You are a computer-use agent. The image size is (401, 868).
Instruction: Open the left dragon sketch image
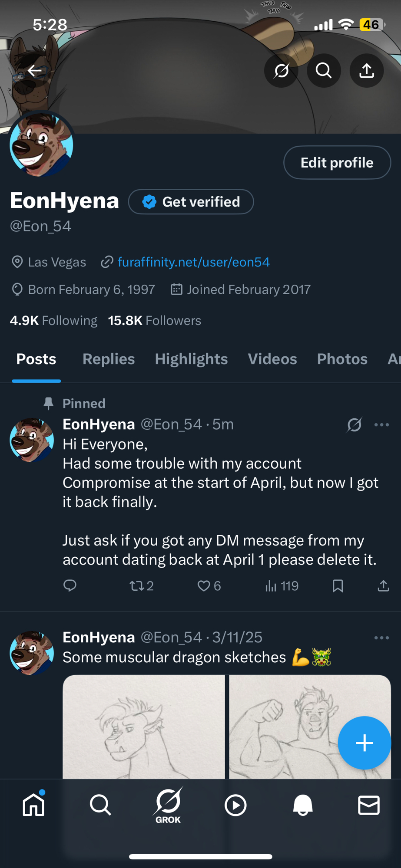[144, 727]
